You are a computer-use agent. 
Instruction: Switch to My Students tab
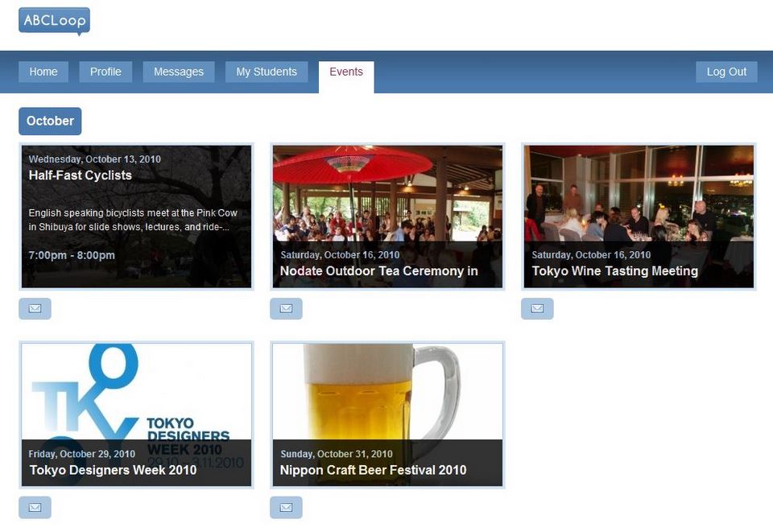tap(267, 72)
